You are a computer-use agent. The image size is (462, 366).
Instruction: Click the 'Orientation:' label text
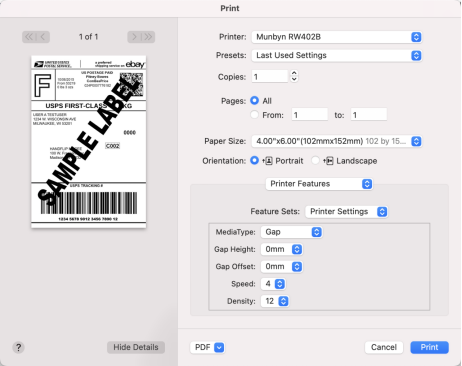tap(224, 161)
